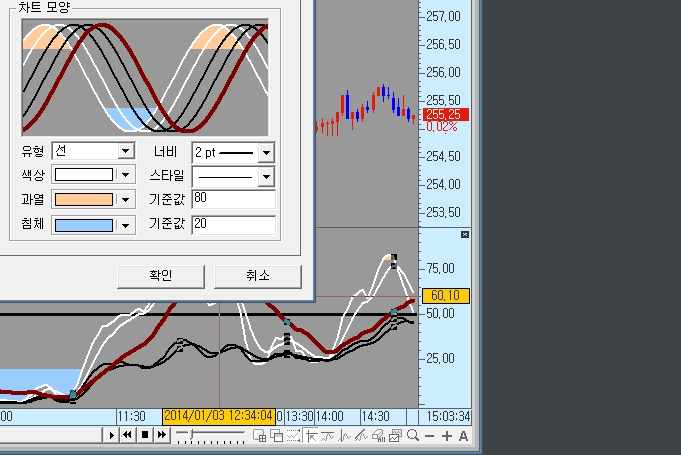Click the overbought 기준값 field showing 80
Image resolution: width=681 pixels, height=455 pixels.
pos(233,199)
